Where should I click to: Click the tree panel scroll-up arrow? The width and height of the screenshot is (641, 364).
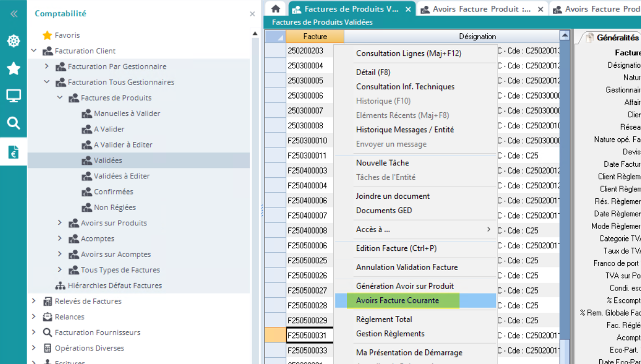(255, 34)
